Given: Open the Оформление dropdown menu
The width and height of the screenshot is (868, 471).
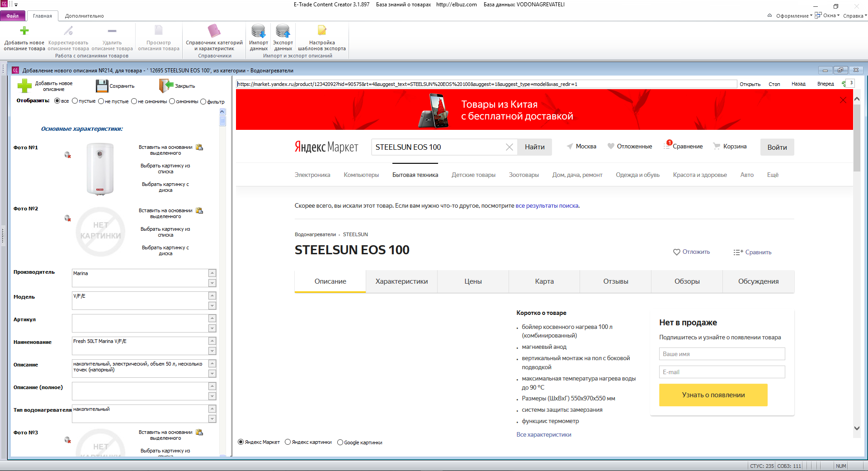Looking at the screenshot, I should (x=794, y=16).
